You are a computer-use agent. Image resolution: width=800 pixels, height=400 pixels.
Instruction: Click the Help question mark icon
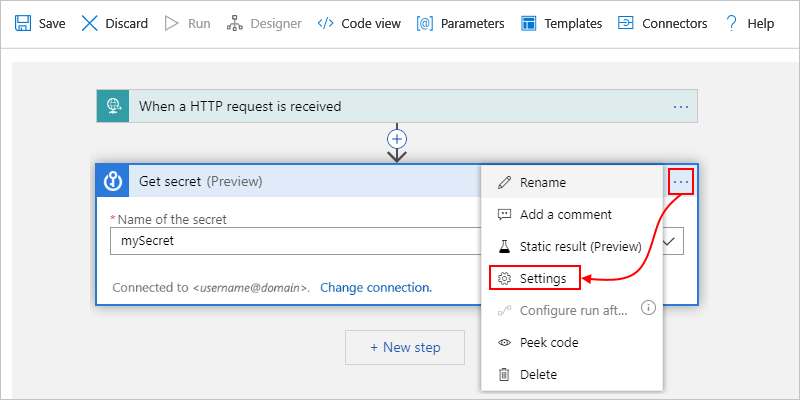pyautogui.click(x=732, y=23)
